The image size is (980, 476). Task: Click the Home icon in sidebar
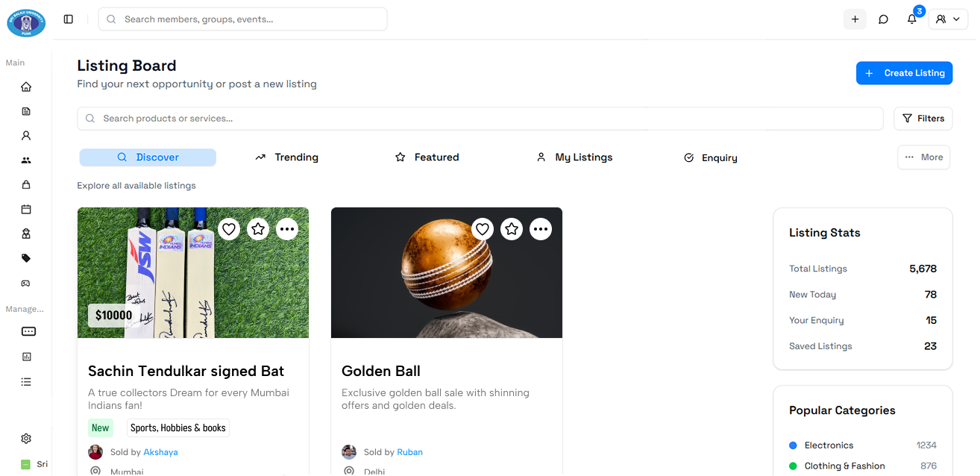click(26, 87)
